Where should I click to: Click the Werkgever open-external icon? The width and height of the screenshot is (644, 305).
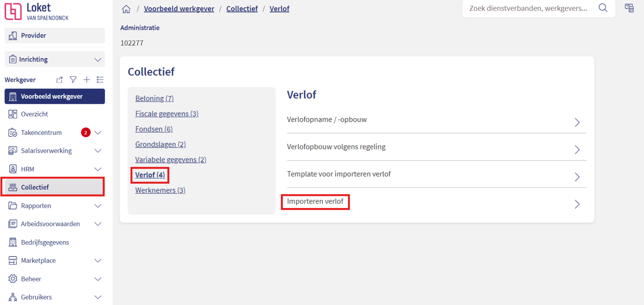point(60,80)
